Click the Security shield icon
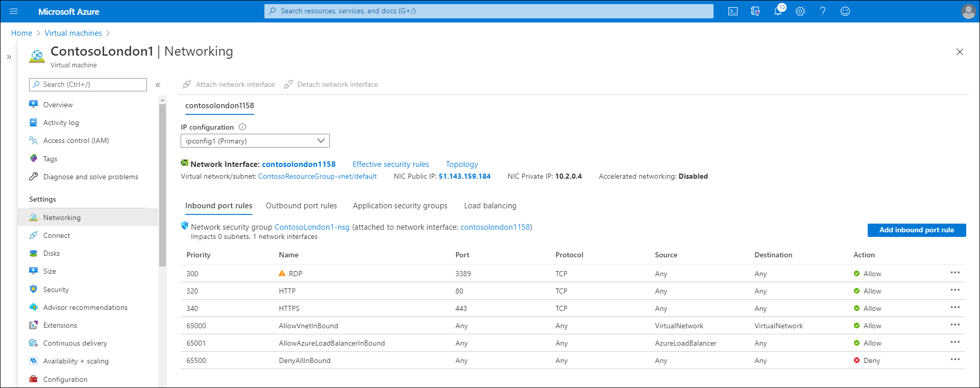This screenshot has height=388, width=980. click(34, 289)
